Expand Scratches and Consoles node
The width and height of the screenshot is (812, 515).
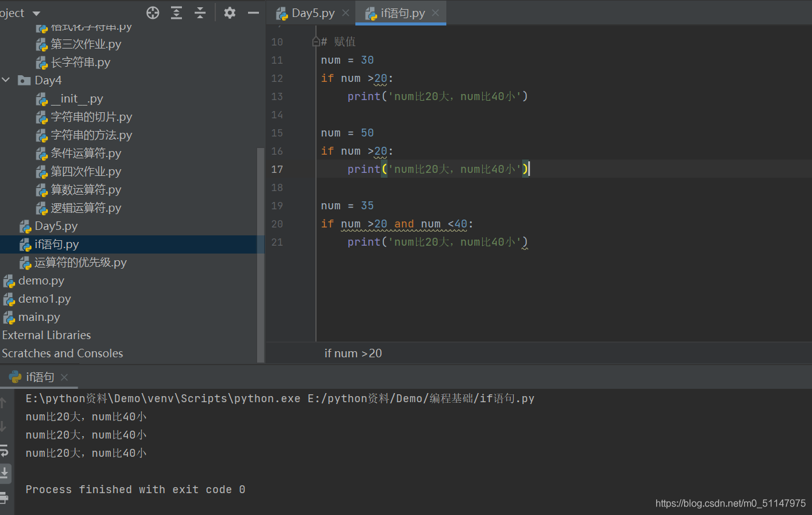pos(62,354)
